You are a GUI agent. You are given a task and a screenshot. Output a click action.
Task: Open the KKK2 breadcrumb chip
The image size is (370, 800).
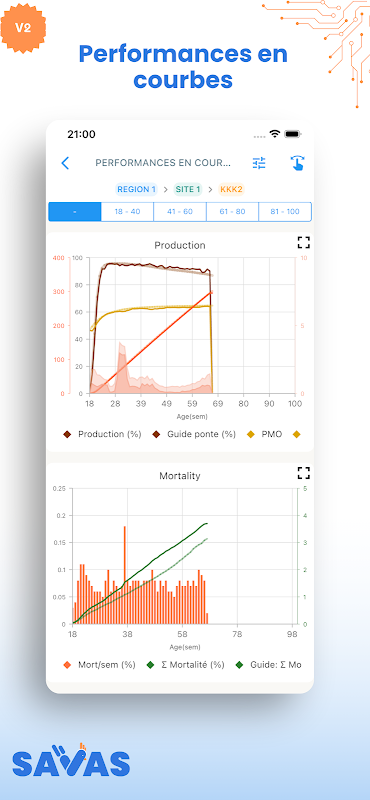(232, 189)
